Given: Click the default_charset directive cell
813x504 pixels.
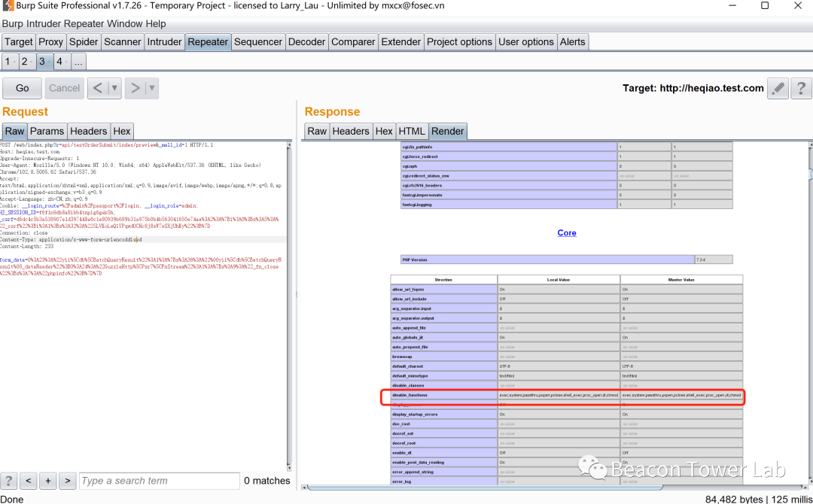Looking at the screenshot, I should pyautogui.click(x=444, y=366).
